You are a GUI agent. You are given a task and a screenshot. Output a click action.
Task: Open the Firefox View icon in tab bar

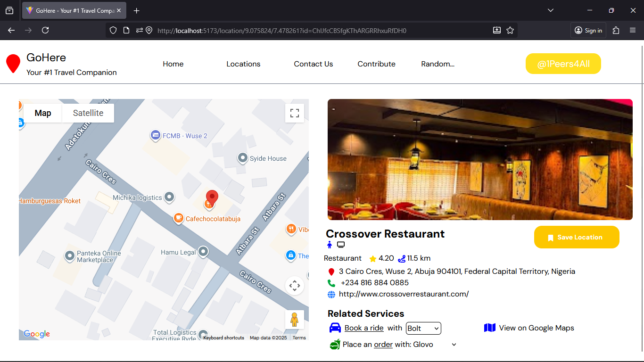[9, 10]
